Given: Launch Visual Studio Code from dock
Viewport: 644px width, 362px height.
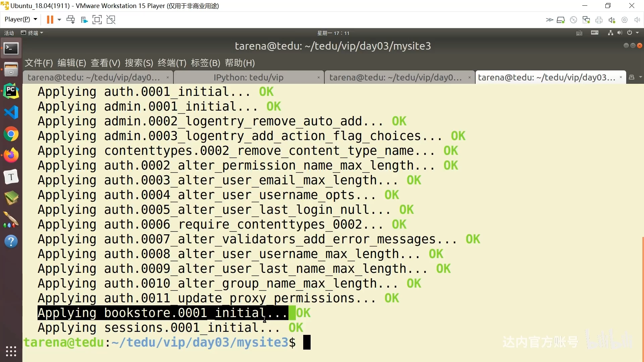Looking at the screenshot, I should (11, 113).
